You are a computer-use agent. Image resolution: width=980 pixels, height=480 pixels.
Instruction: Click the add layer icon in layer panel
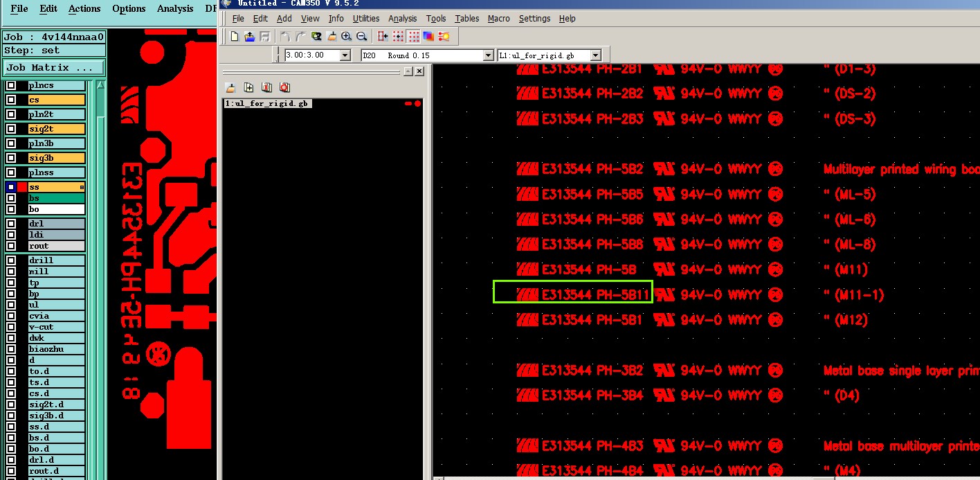(x=248, y=87)
